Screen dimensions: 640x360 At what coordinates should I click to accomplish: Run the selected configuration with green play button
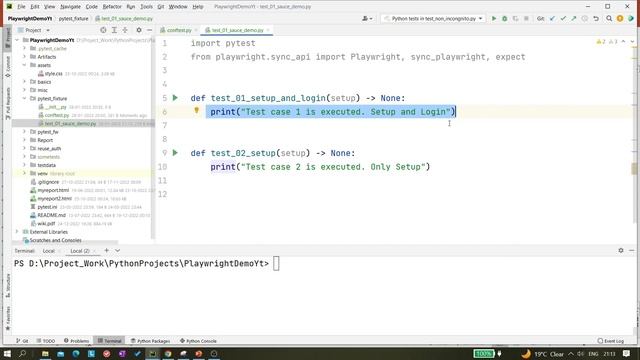coord(494,18)
